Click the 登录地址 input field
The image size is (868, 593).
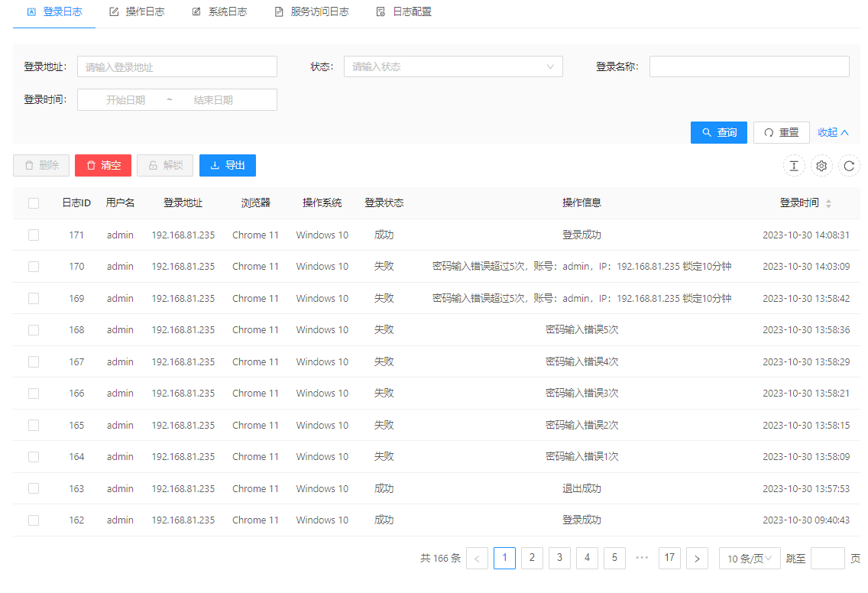pos(177,66)
